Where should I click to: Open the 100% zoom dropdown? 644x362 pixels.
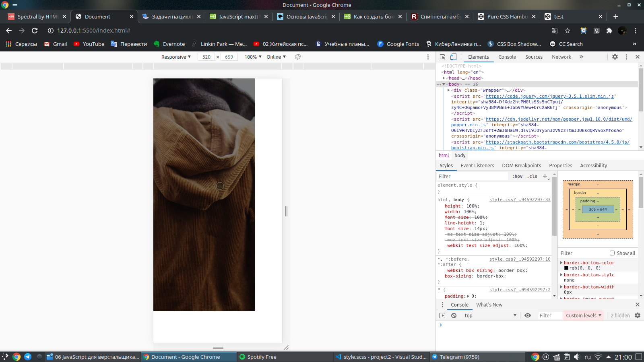(253, 57)
